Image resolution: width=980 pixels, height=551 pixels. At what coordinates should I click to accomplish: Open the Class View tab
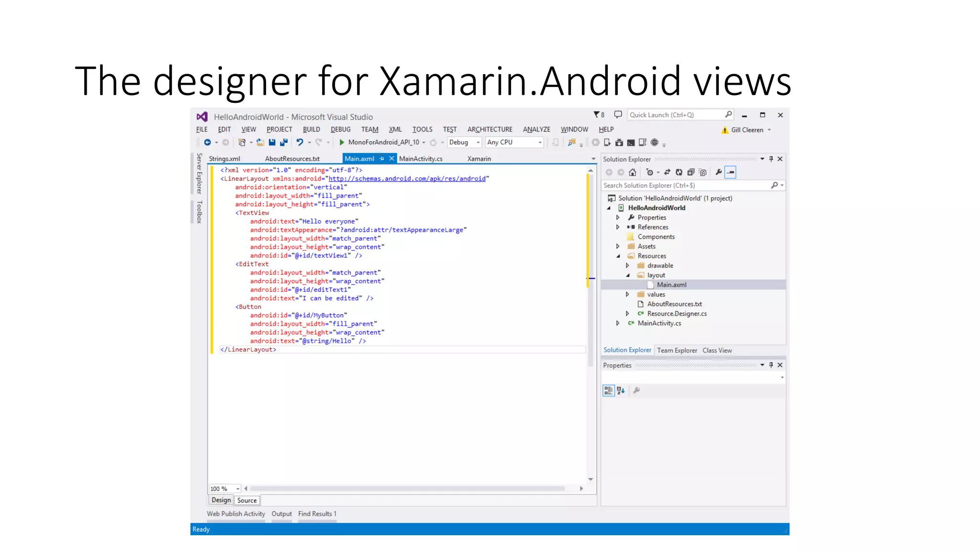pos(717,351)
